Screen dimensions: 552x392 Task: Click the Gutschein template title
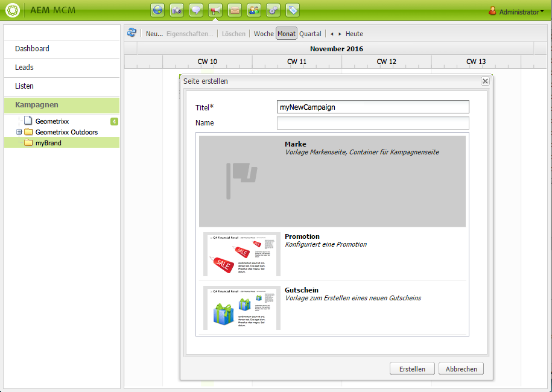tap(302, 290)
